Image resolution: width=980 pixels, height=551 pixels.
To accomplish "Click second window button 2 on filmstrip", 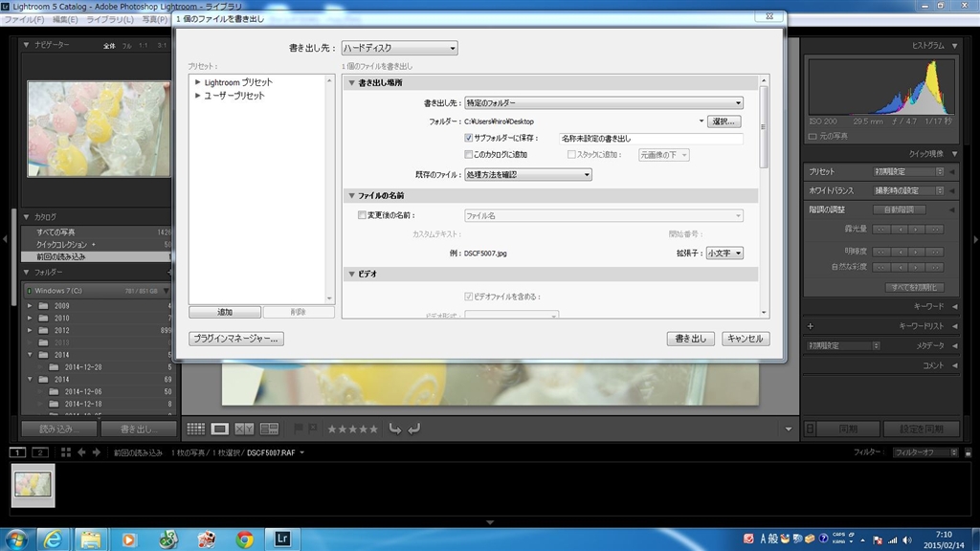I will [40, 452].
